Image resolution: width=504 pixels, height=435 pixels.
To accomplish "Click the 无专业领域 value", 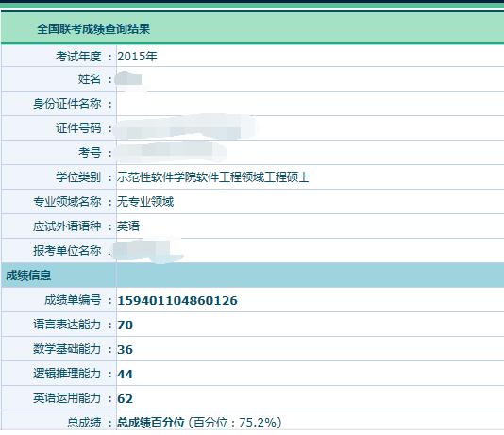I will [145, 201].
